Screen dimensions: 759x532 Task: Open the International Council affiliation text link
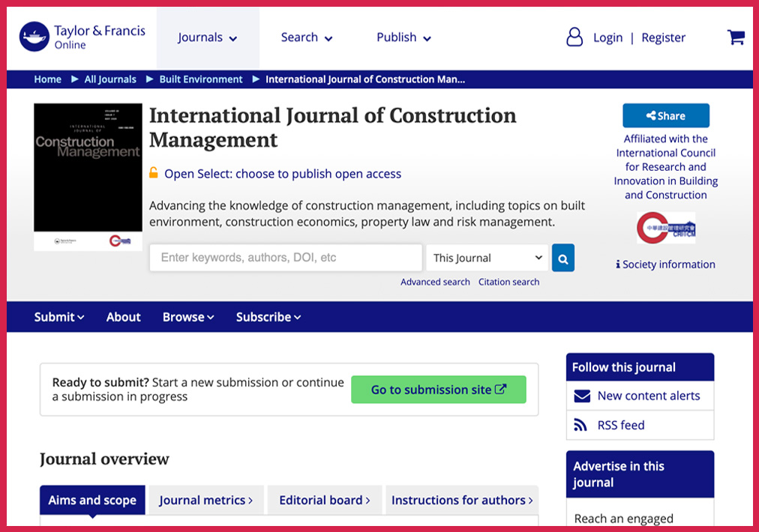[x=666, y=167]
